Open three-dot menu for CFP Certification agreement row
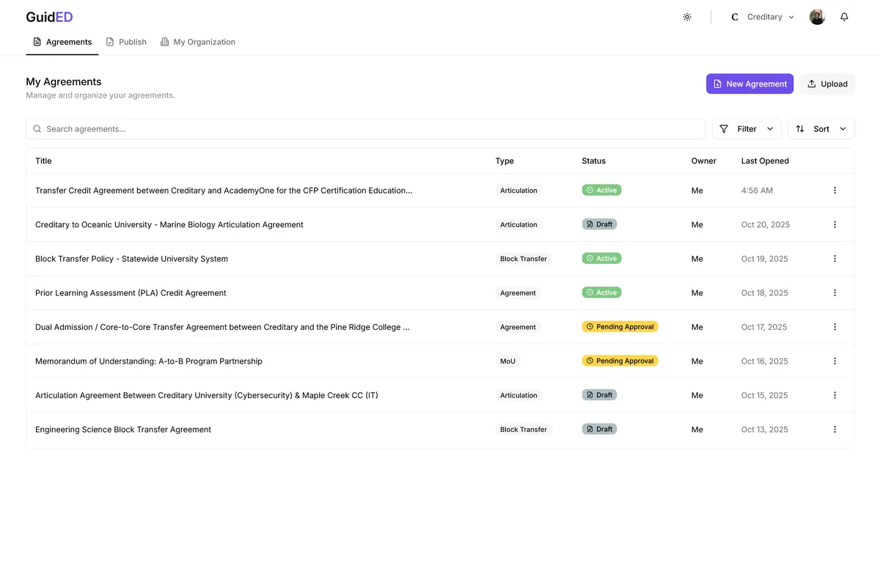Screen dimensions: 880x588 coord(835,191)
